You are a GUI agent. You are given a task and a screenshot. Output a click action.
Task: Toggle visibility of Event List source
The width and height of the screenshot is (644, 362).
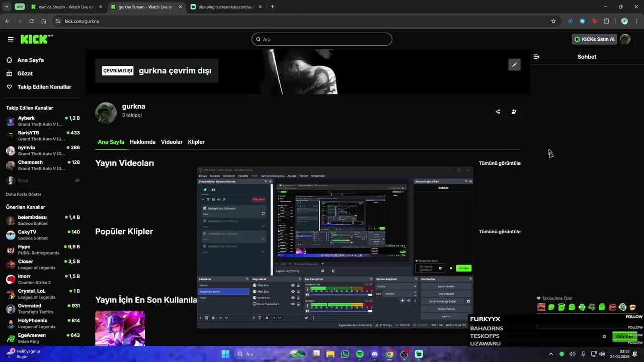point(293,298)
